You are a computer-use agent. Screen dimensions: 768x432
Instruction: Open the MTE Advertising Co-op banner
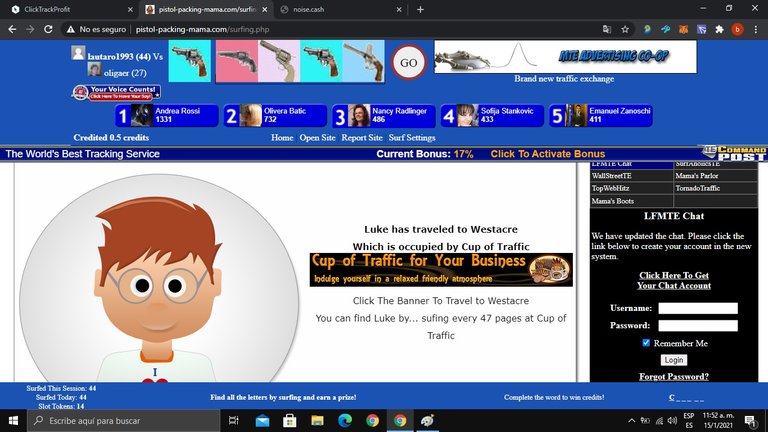pos(565,57)
